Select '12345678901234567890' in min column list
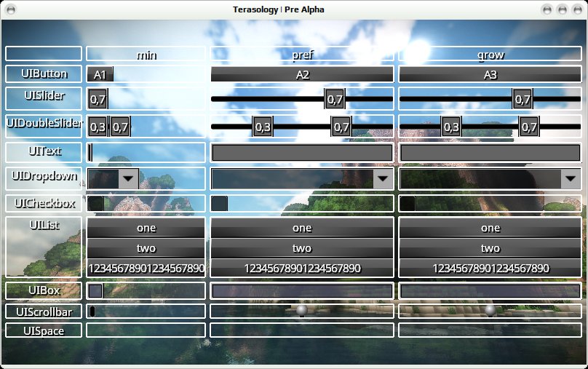 (x=146, y=268)
